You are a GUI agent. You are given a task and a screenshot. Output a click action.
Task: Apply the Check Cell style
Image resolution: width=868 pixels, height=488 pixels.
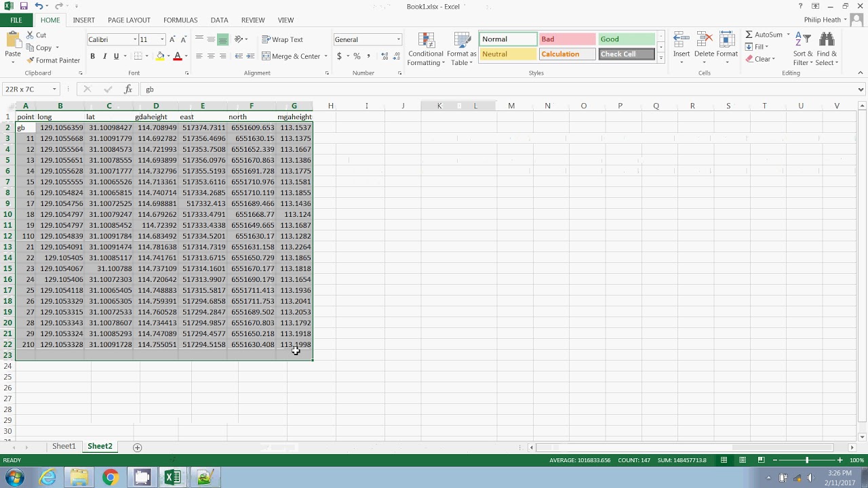(x=627, y=54)
